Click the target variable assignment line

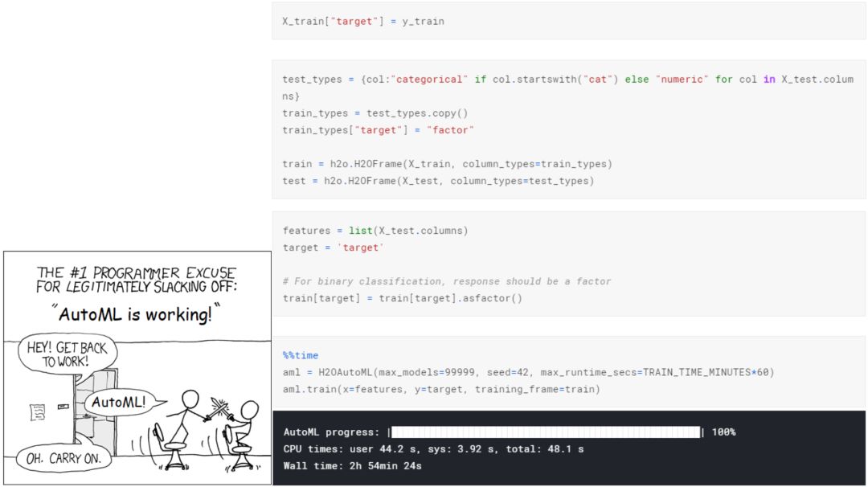pyautogui.click(x=334, y=248)
